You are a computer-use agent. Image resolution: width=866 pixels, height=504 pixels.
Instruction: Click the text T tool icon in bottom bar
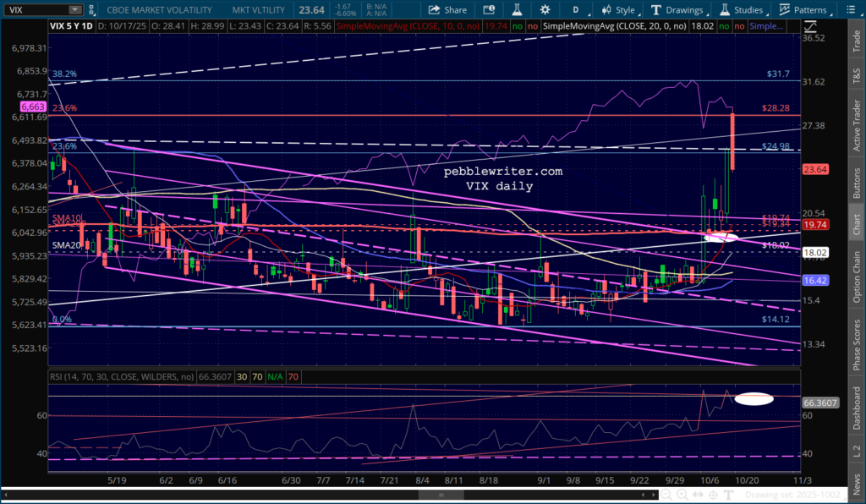pos(728,495)
